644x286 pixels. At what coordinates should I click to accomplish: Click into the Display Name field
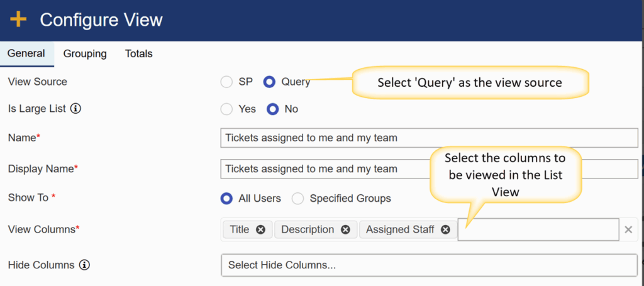[x=429, y=168]
